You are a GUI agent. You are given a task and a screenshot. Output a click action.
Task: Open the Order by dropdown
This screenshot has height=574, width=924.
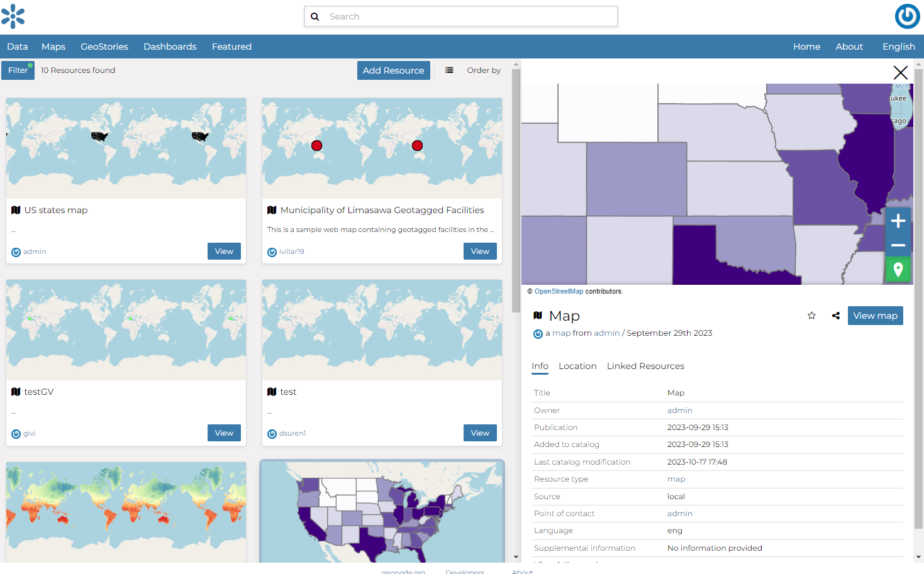pyautogui.click(x=483, y=70)
